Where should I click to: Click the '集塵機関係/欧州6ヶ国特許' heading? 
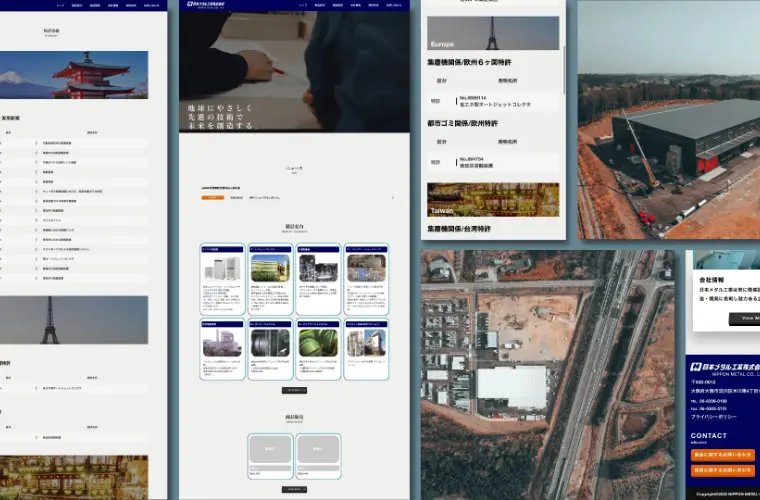(x=469, y=62)
